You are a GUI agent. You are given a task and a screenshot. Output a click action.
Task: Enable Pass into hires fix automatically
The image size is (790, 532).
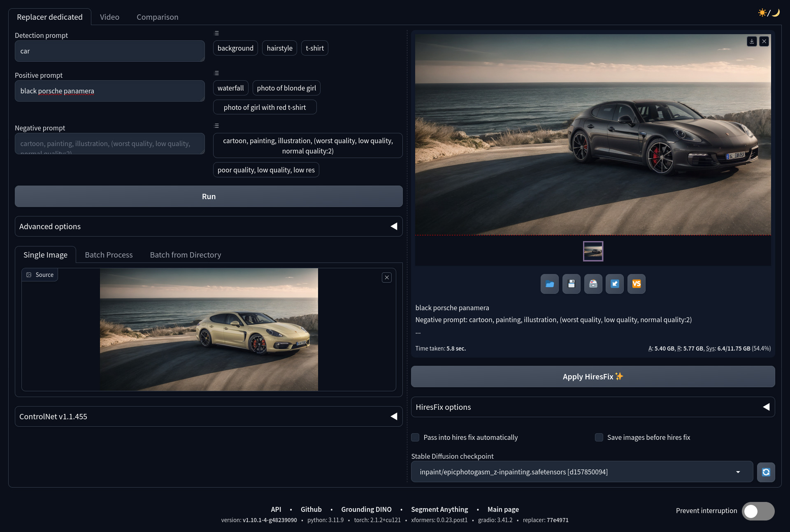pos(416,437)
